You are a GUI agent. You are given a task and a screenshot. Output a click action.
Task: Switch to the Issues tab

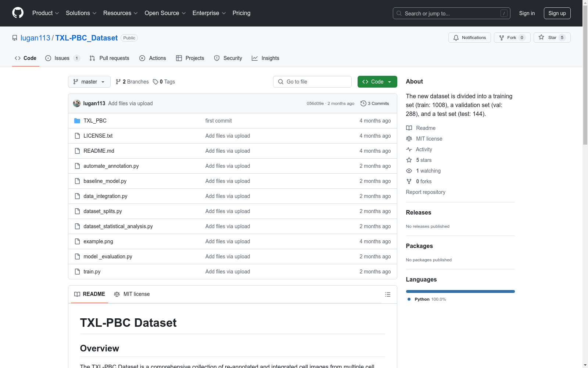62,58
